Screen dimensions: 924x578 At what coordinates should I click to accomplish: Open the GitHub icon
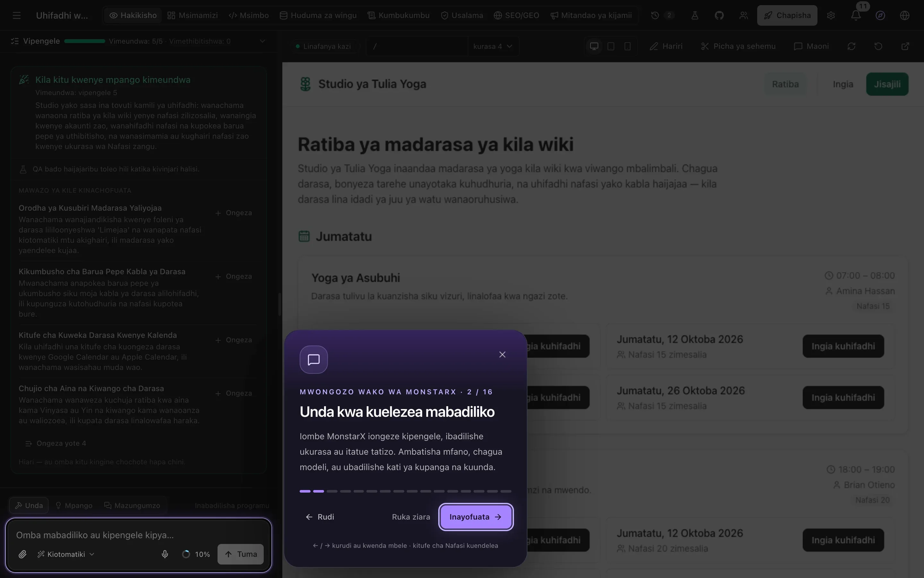tap(719, 15)
